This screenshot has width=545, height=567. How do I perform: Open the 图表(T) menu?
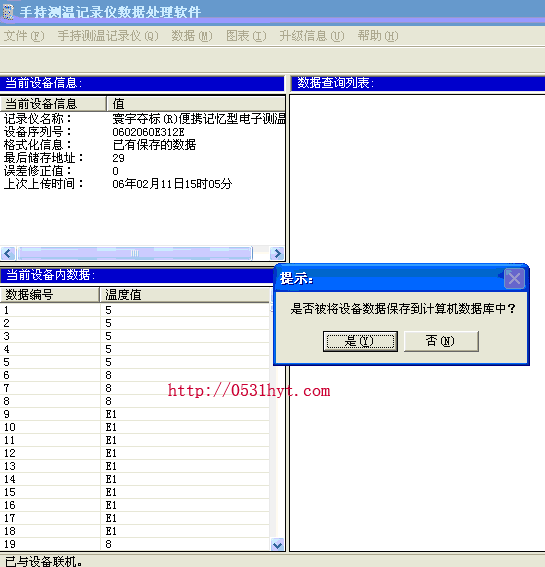(x=246, y=36)
